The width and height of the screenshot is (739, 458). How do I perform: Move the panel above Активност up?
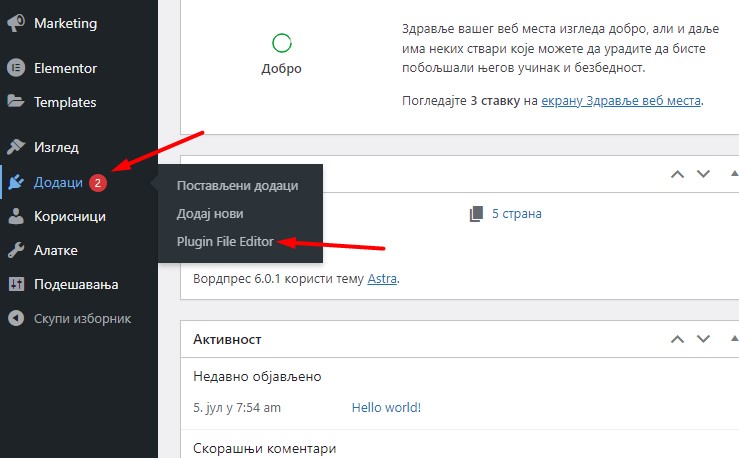point(677,174)
